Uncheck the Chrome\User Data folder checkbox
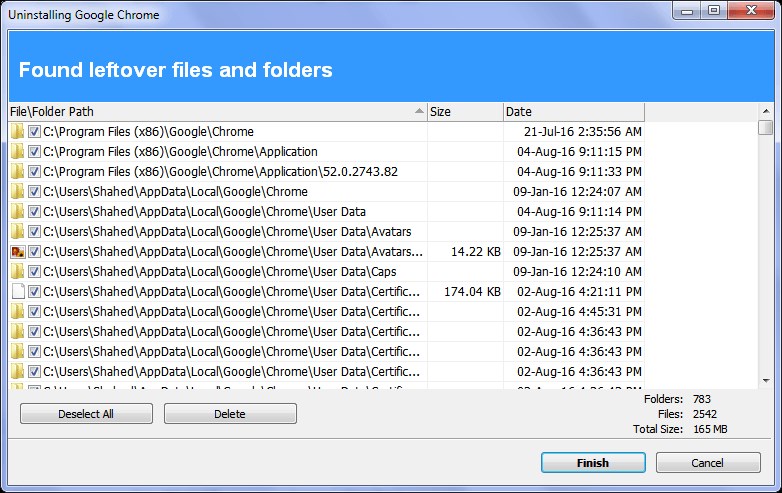Viewport: 782px width, 493px height. [x=34, y=212]
